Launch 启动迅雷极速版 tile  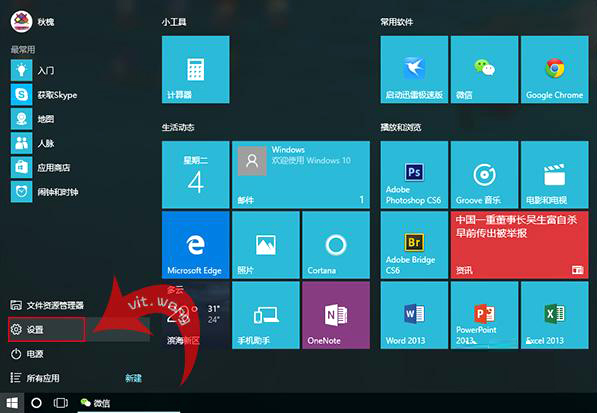click(414, 69)
